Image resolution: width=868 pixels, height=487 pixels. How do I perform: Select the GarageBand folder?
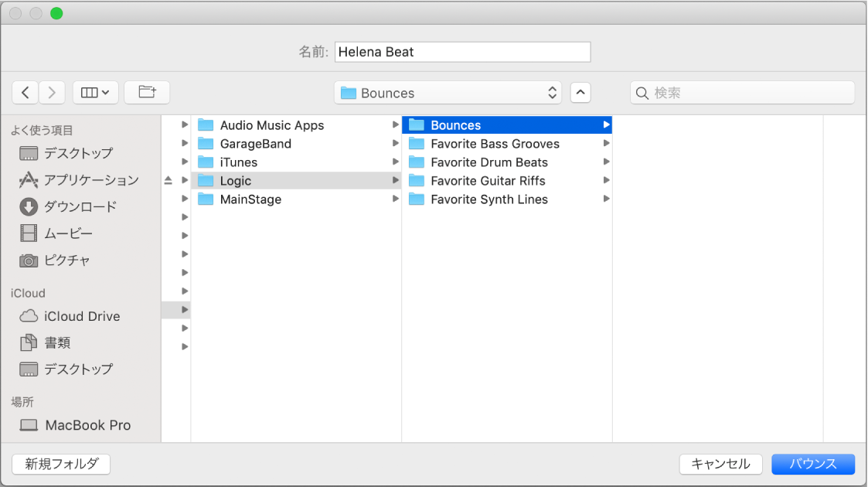[x=296, y=144]
